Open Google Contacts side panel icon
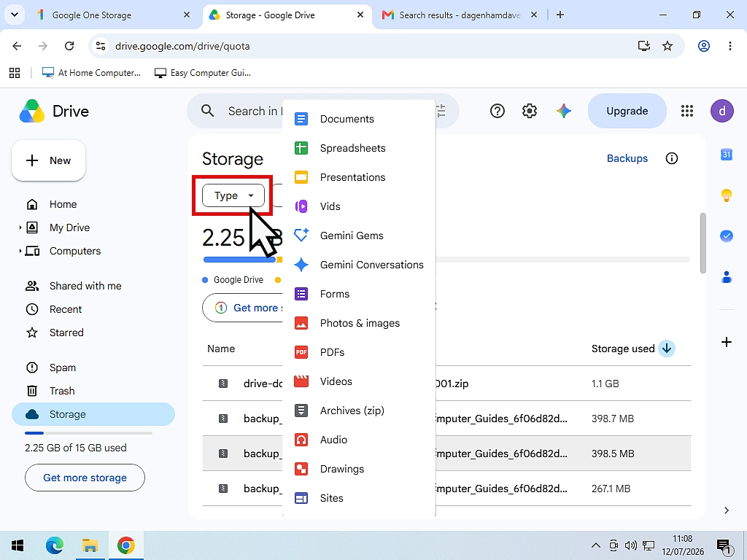Screen dimensions: 747x560 727,276
